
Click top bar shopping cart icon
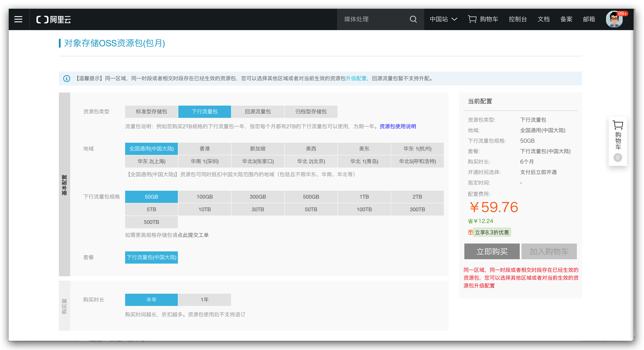472,19
